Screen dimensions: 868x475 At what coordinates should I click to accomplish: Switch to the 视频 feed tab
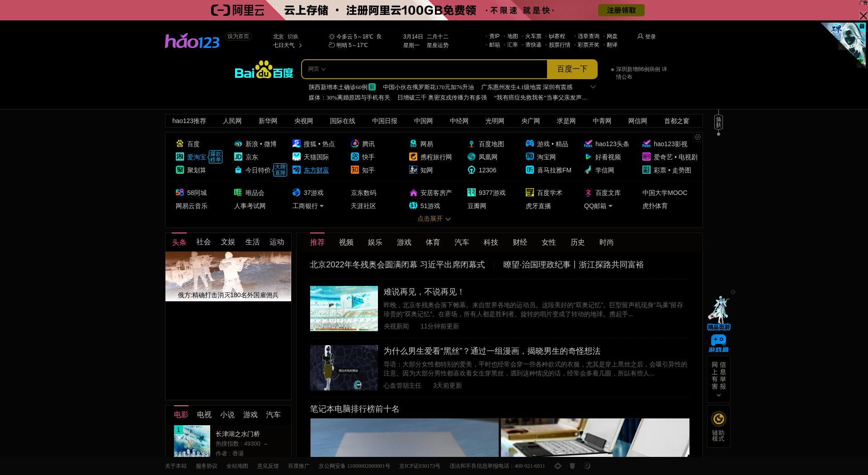[x=346, y=242]
